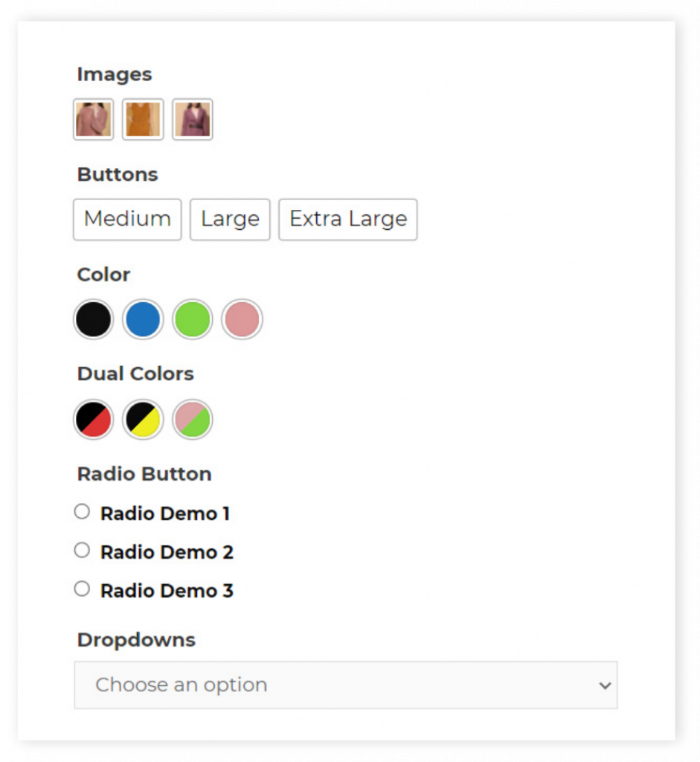The image size is (700, 762).
Task: Select the Radio Demo 2 radio button
Action: 82,550
